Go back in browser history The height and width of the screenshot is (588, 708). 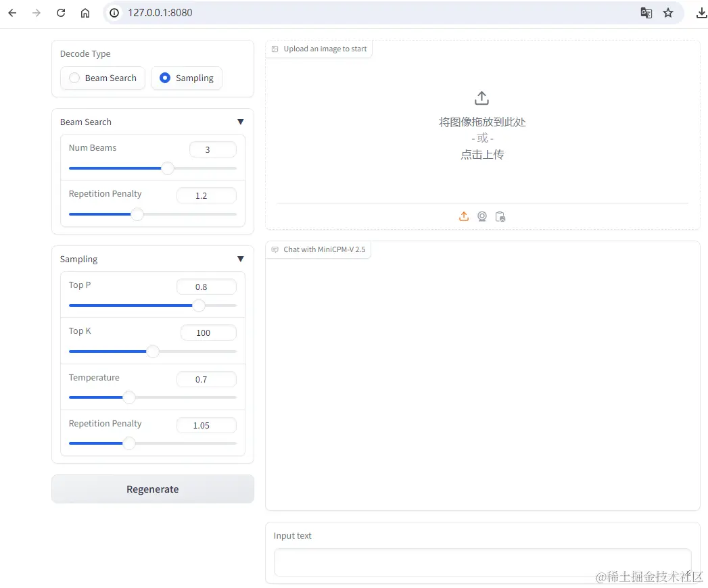click(x=12, y=13)
